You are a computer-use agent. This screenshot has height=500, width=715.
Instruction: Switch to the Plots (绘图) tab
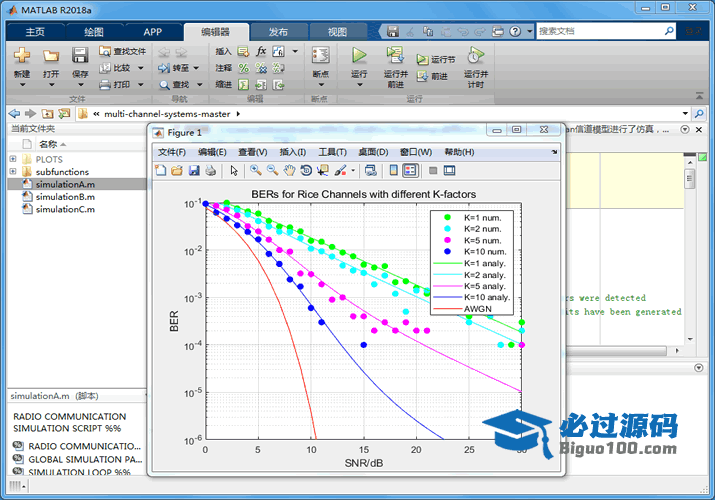[x=94, y=32]
